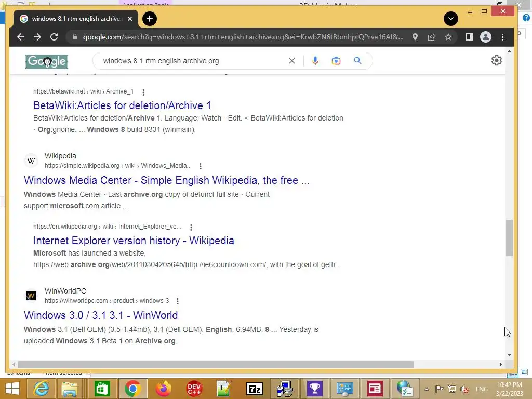Image resolution: width=532 pixels, height=399 pixels.
Task: Click the horizontal scrollbar right arrow
Action: click(x=500, y=364)
